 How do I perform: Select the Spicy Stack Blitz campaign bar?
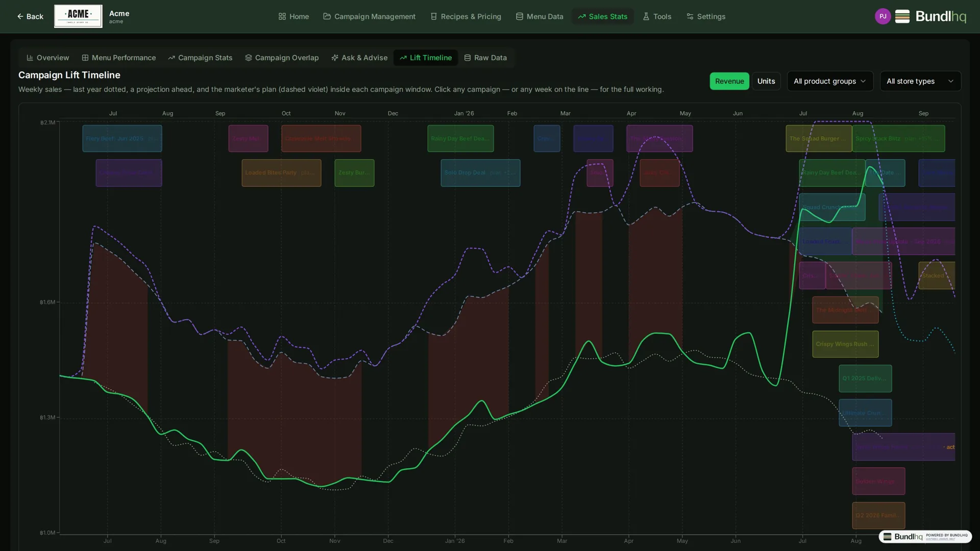tap(898, 138)
